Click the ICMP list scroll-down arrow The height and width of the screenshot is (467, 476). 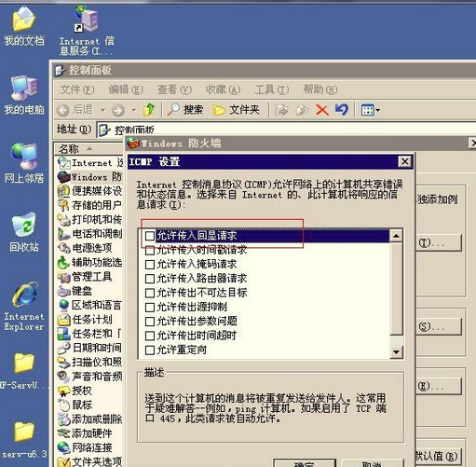396,352
